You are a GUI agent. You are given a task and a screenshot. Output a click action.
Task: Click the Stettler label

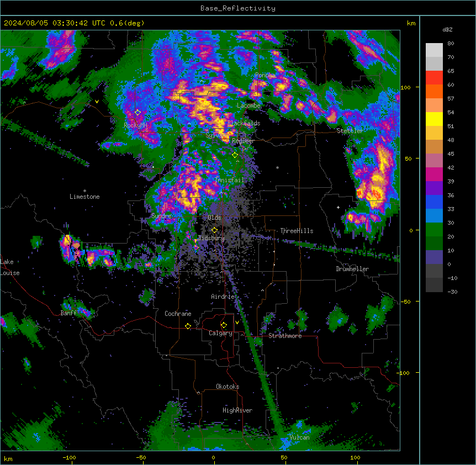350,131
